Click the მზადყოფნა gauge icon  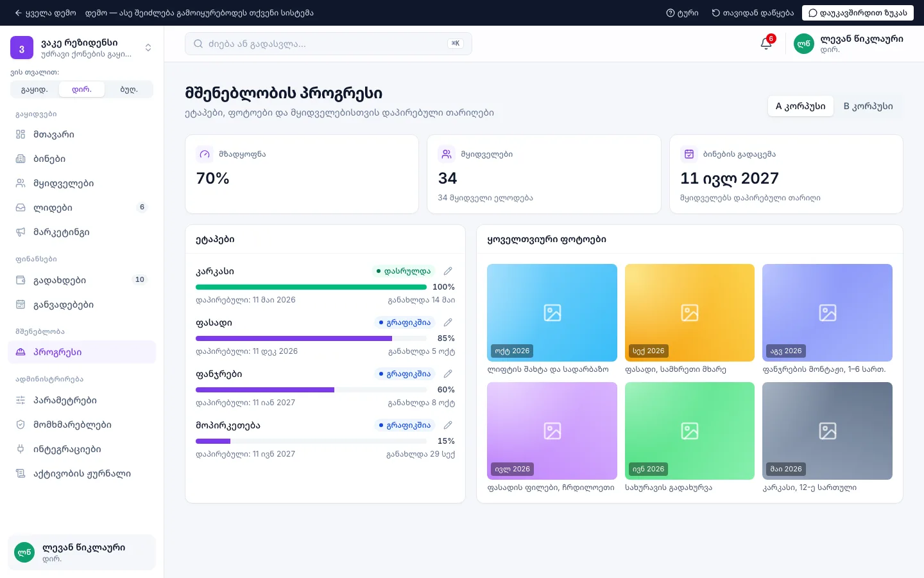click(205, 154)
